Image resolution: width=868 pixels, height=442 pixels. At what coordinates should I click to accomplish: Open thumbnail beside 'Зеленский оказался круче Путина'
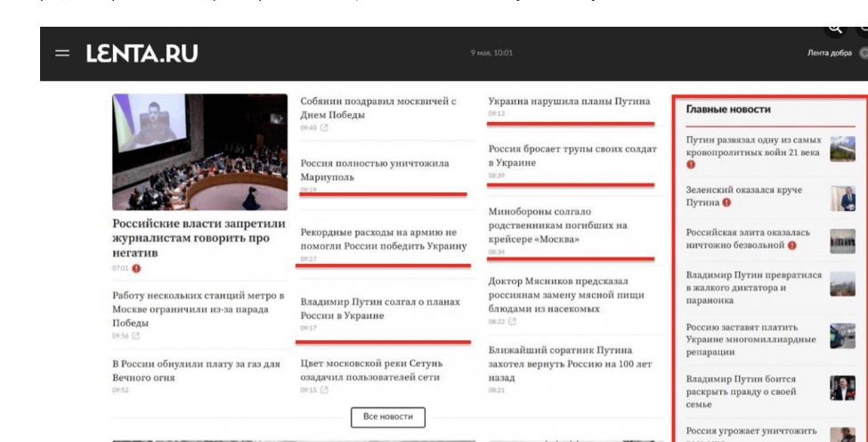point(842,199)
